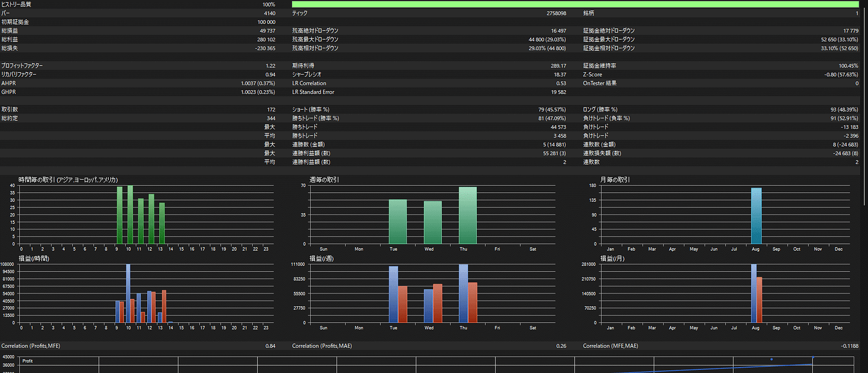Screen dimensions: 868x373
Task: Click the LR Correlation value 0.53
Action: click(x=562, y=84)
